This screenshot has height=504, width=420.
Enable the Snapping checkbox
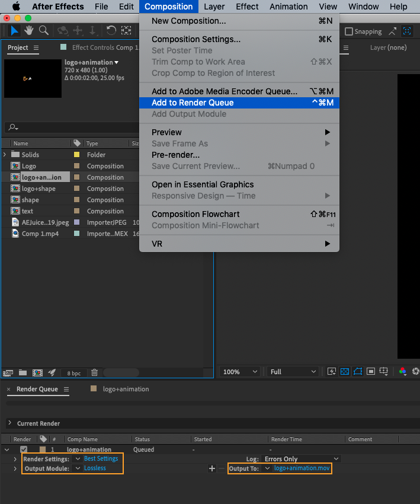(x=349, y=31)
